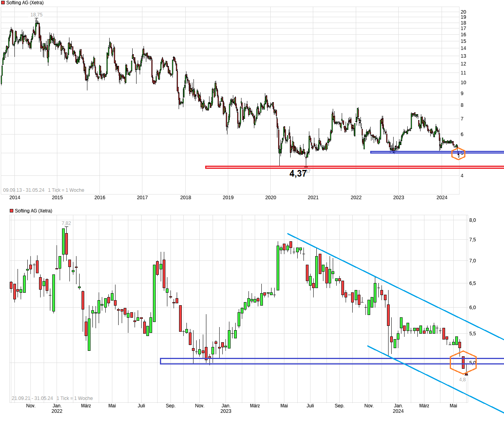Screen dimensions: 504x421
Task: Click the bold 4,37 support level annotation
Action: (298, 173)
